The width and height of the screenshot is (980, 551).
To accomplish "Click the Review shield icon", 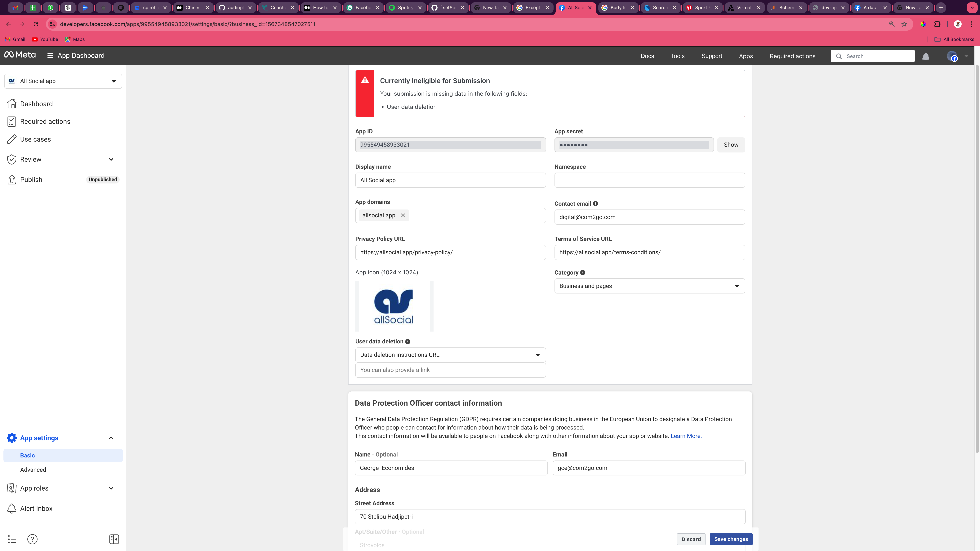I will 12,159.
